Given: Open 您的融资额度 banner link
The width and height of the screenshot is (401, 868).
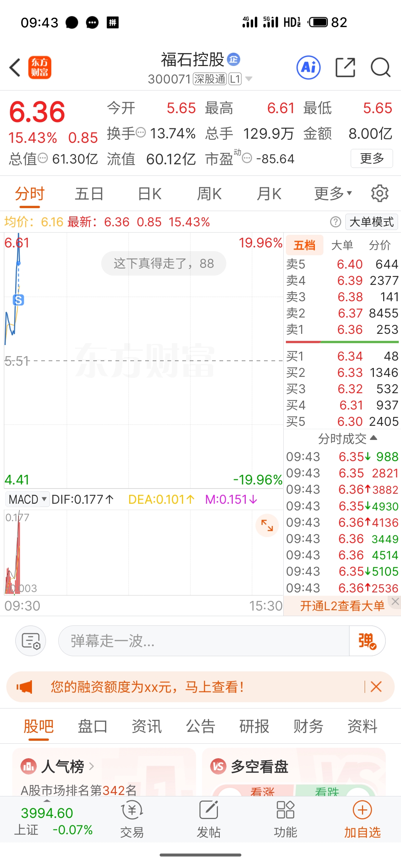Looking at the screenshot, I should coord(147,687).
